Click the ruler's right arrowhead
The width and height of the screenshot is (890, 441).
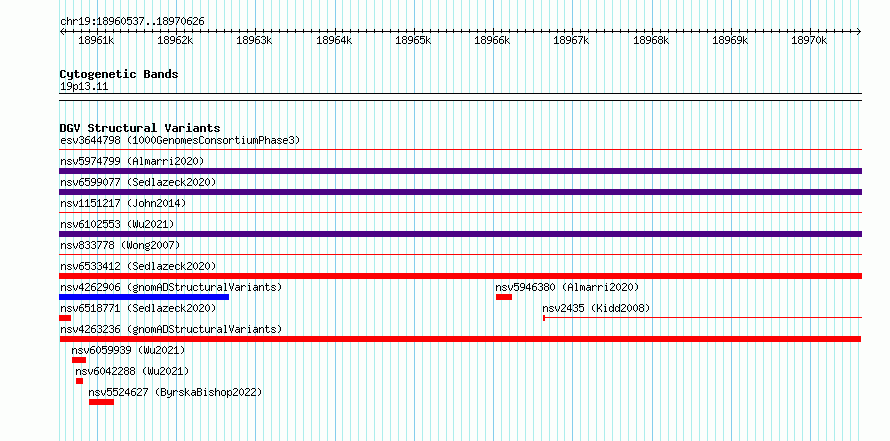pyautogui.click(x=859, y=31)
